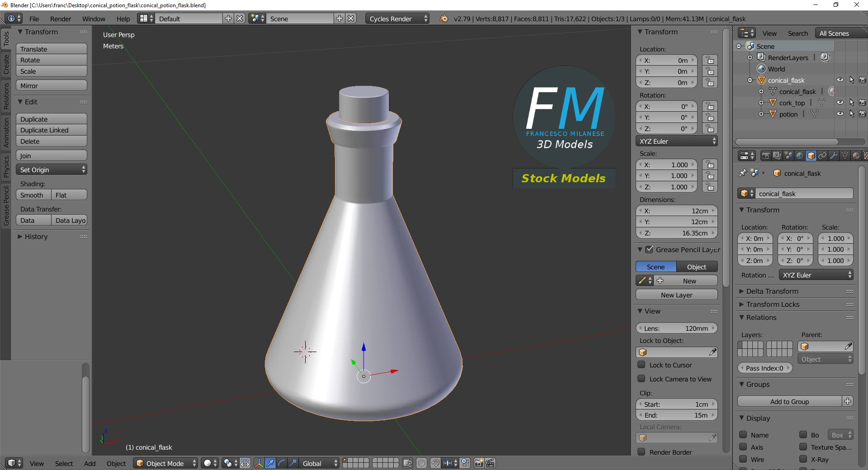
Task: Expand the cork_top item in the outliner
Action: pyautogui.click(x=761, y=103)
